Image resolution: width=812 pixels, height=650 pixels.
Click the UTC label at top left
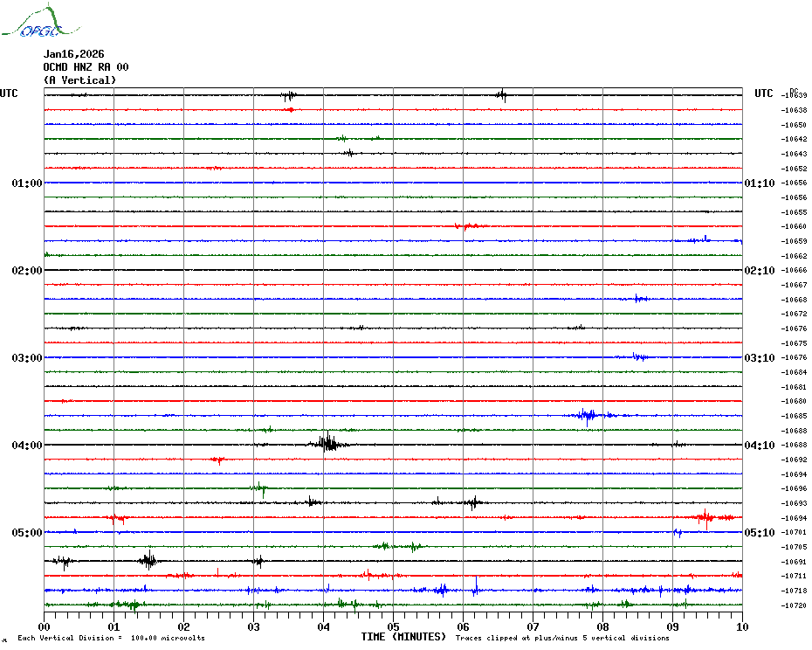click(9, 93)
